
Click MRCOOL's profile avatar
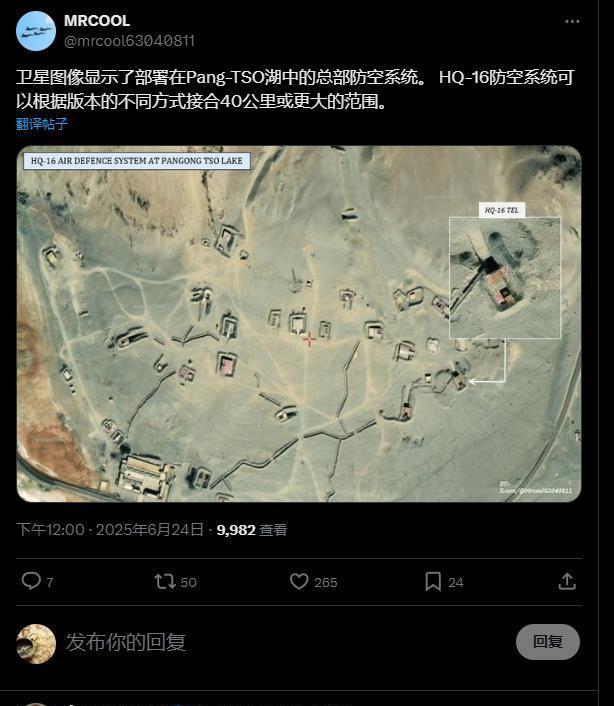click(36, 31)
